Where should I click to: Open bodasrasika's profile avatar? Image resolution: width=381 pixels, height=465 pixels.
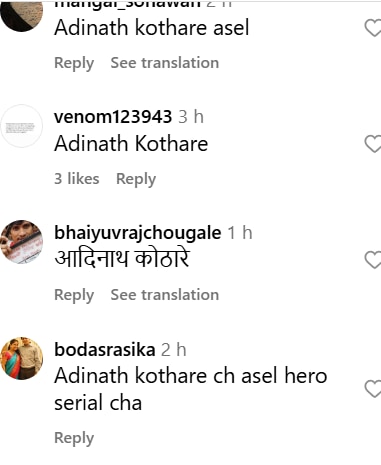22,358
